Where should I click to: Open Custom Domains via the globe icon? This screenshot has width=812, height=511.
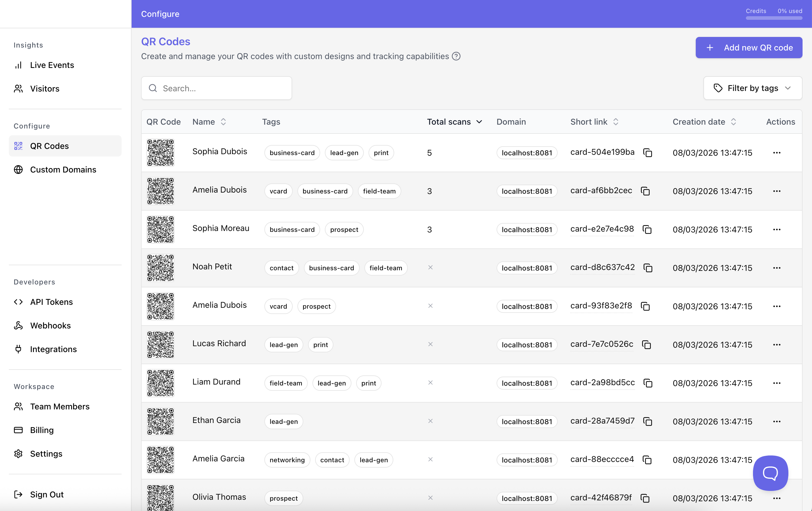tap(18, 170)
